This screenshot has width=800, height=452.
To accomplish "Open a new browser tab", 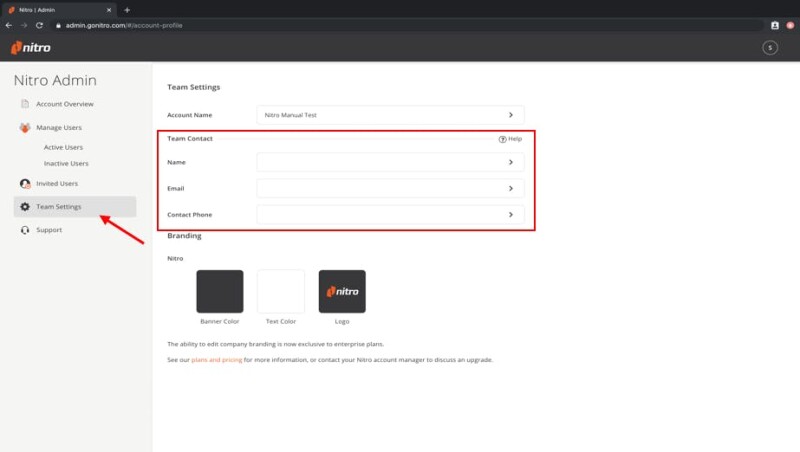I will click(x=127, y=10).
